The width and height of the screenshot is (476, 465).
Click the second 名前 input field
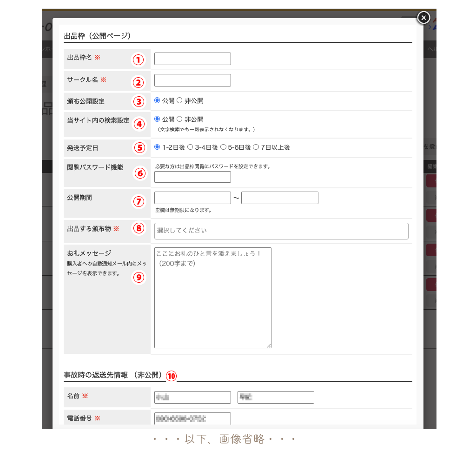(276, 397)
